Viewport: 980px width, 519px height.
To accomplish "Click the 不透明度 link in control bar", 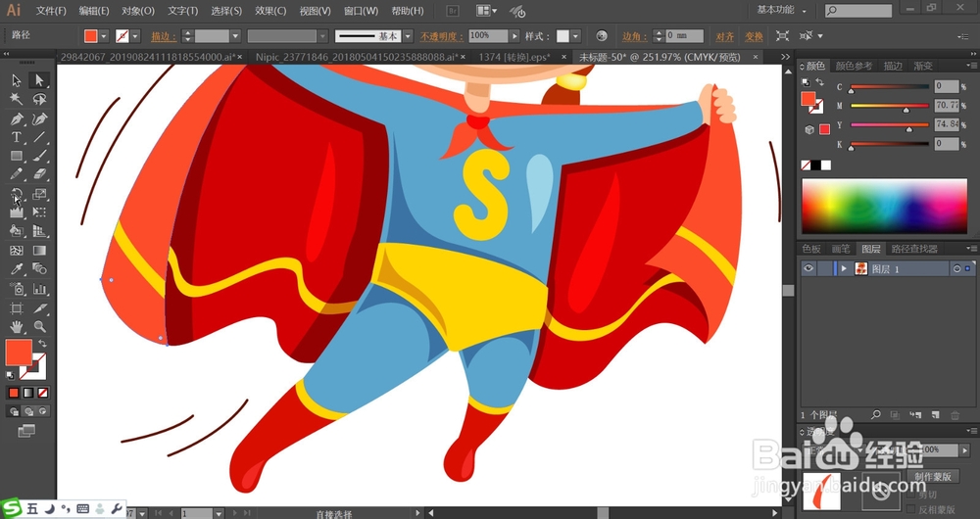I will tap(442, 36).
